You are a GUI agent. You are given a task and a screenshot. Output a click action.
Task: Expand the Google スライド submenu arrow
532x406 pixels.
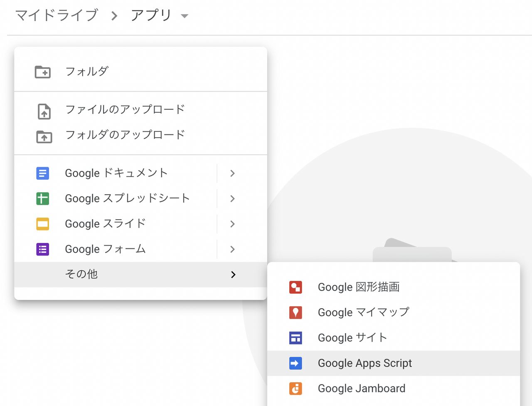[233, 224]
